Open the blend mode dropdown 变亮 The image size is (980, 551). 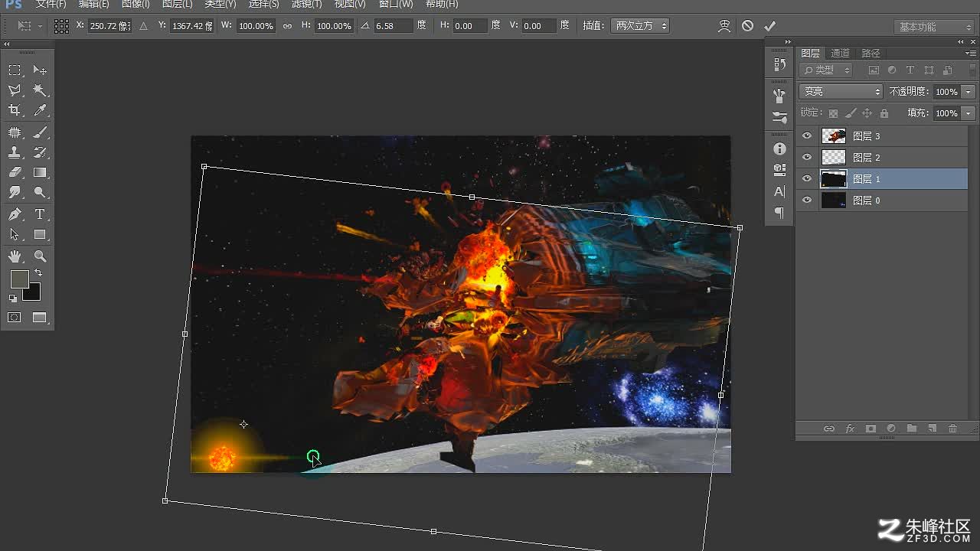pos(841,92)
